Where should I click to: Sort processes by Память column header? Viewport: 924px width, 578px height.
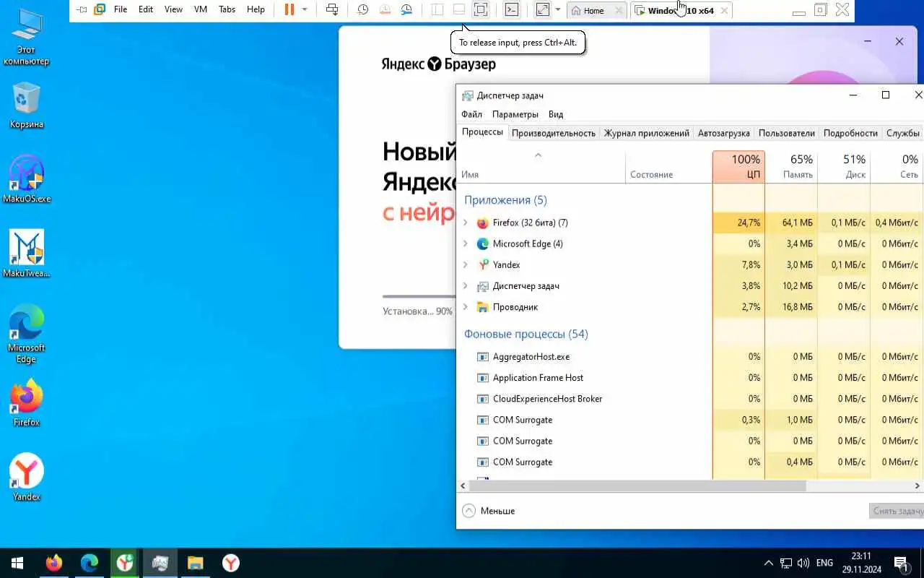click(x=791, y=166)
